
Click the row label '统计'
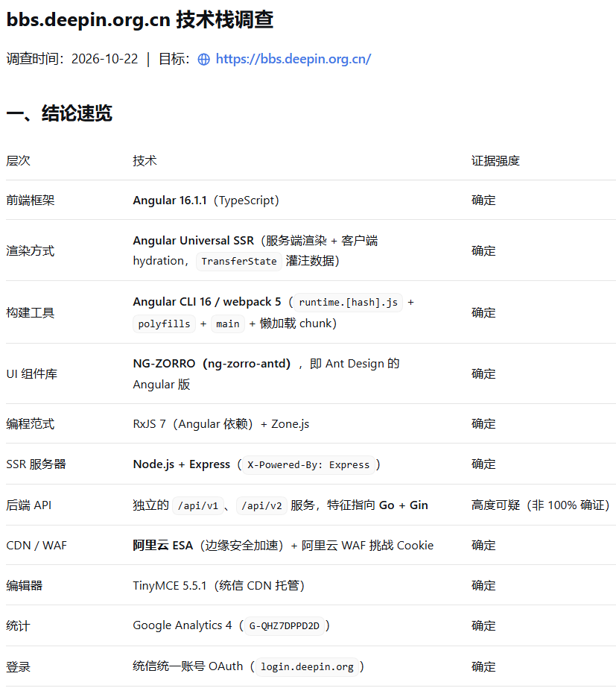(x=18, y=626)
